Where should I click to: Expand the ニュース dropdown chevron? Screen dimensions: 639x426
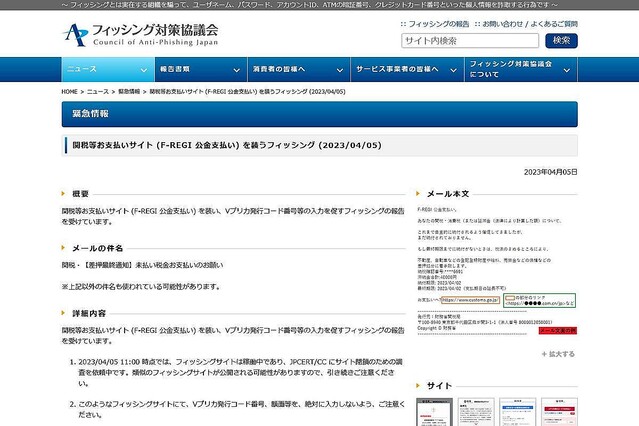144,70
